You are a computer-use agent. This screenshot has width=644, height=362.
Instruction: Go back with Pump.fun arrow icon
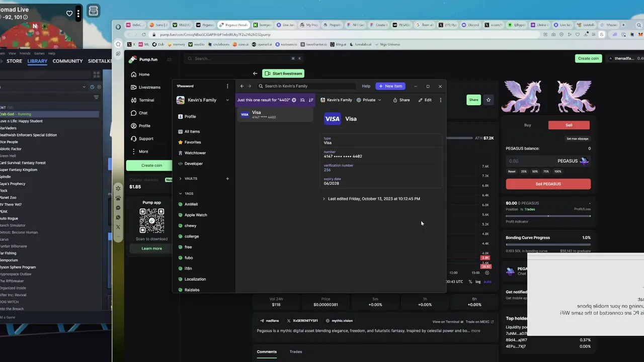pyautogui.click(x=255, y=73)
